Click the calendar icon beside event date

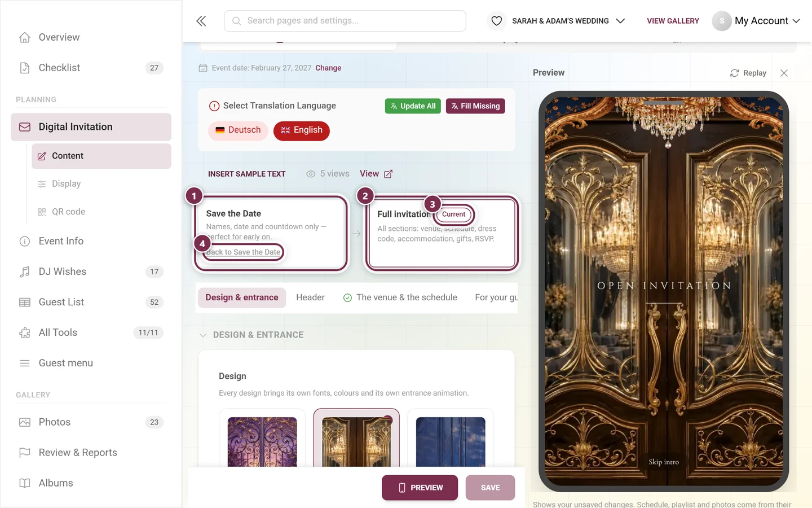(x=203, y=68)
